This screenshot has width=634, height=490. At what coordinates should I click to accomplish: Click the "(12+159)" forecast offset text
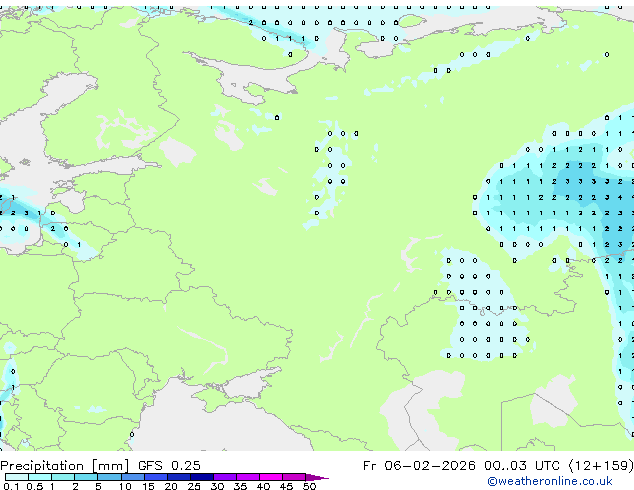click(601, 466)
